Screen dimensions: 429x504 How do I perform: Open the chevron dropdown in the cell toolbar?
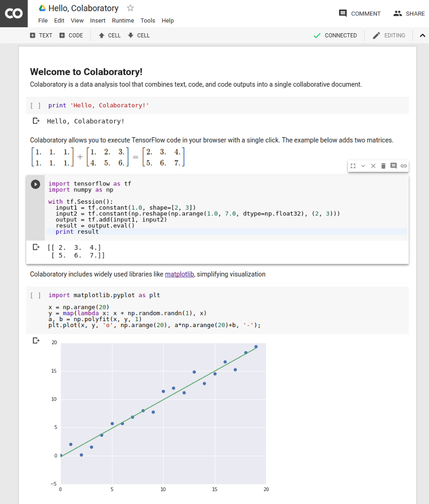(363, 166)
